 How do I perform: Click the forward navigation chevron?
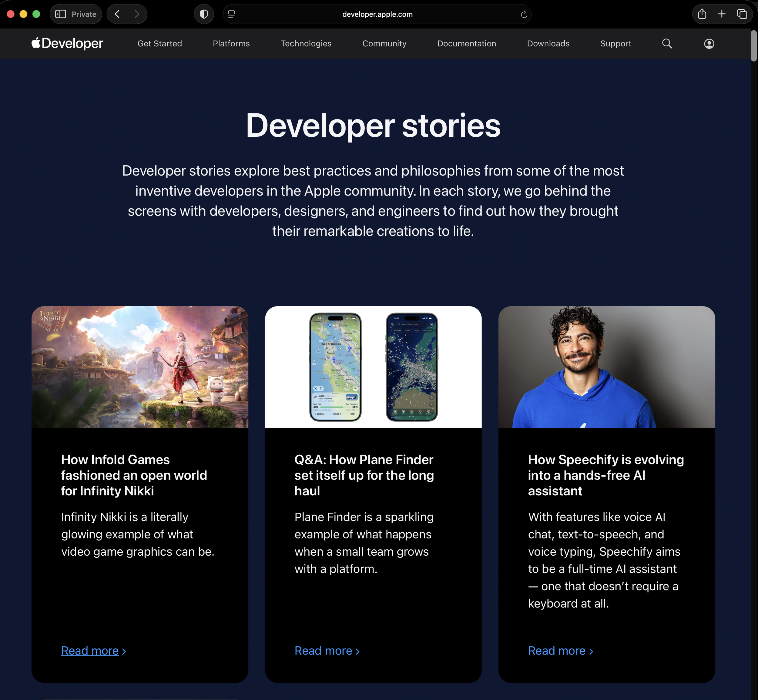pyautogui.click(x=137, y=14)
